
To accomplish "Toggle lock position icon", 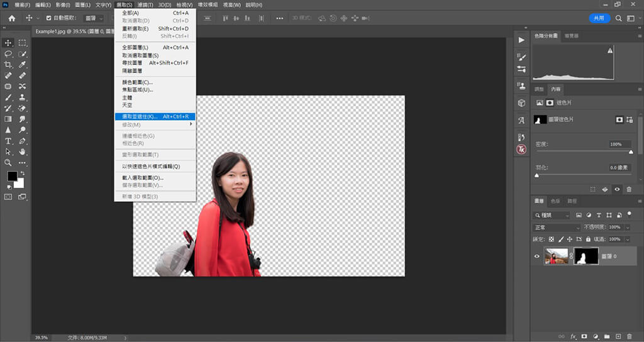I will coord(570,239).
